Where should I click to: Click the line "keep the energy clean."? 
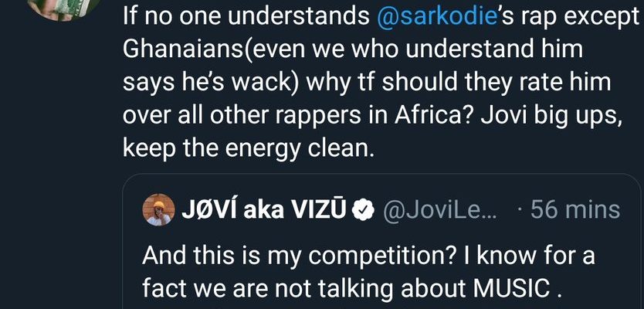click(x=248, y=147)
